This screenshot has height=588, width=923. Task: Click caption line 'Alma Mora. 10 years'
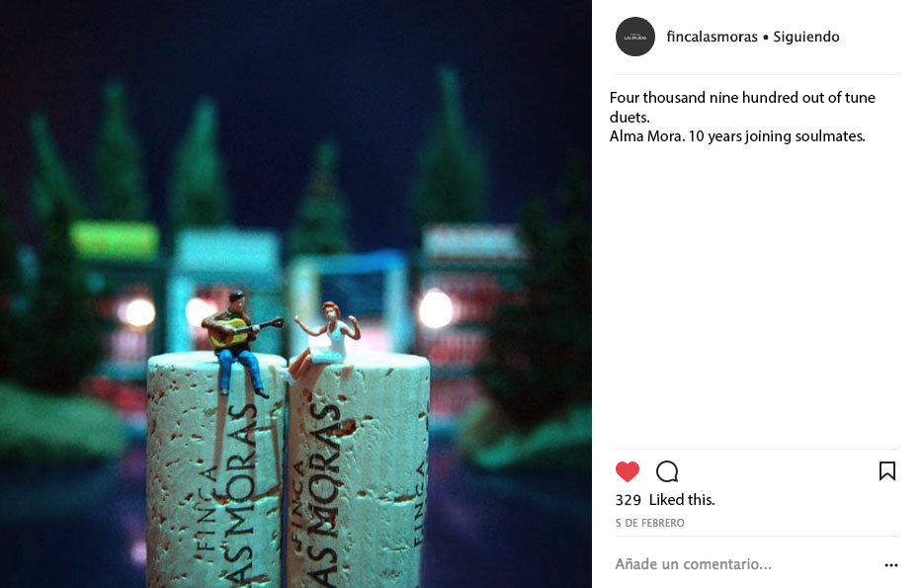point(737,136)
